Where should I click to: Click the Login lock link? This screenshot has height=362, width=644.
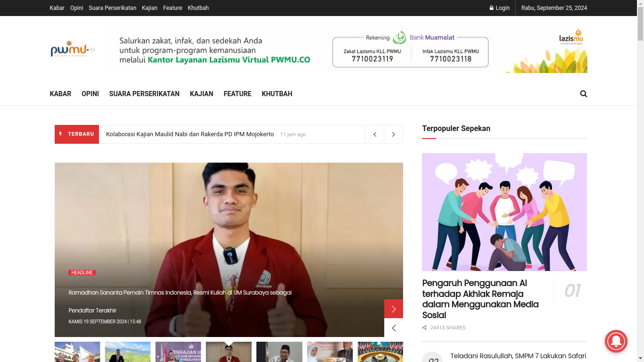[499, 8]
